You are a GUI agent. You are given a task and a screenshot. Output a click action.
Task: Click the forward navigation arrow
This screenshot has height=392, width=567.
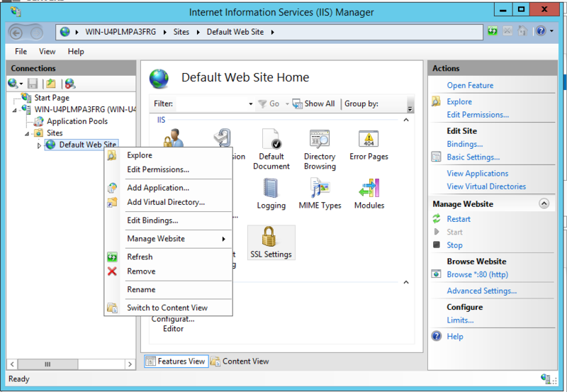click(x=36, y=33)
